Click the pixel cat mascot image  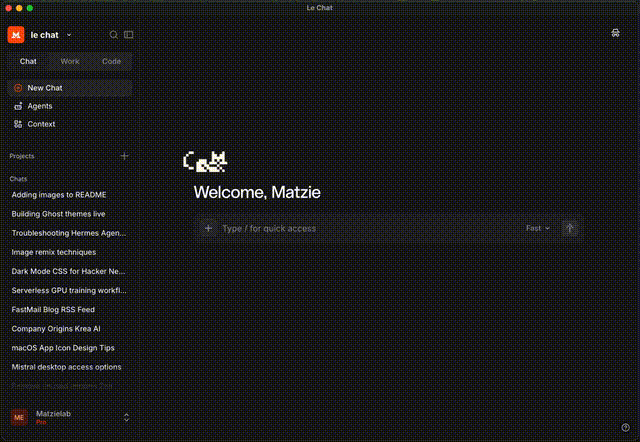tap(205, 162)
